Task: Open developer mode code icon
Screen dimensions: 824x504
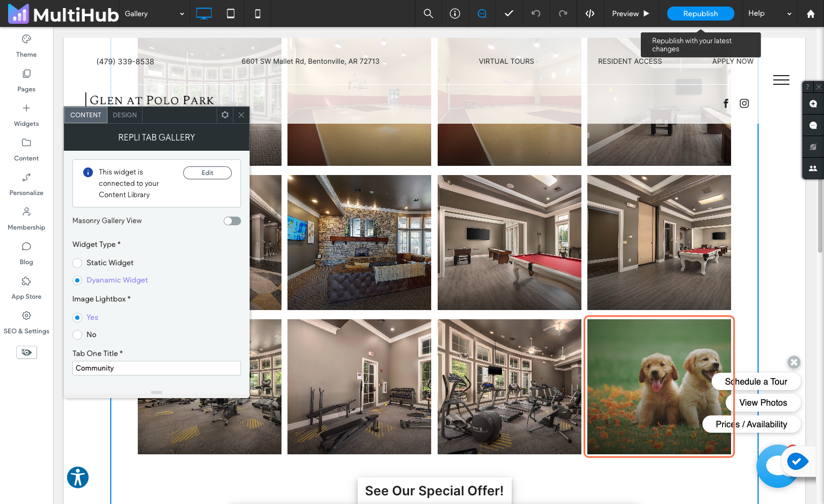Action: pyautogui.click(x=590, y=14)
